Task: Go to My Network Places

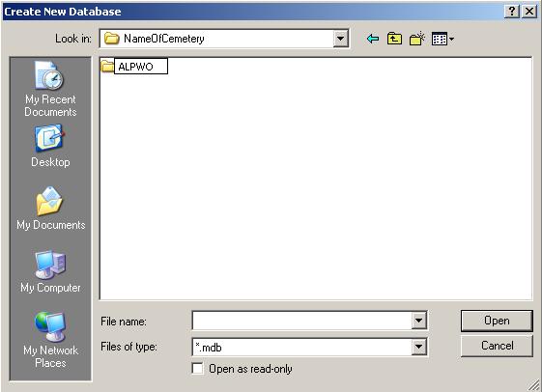Action: [50, 340]
